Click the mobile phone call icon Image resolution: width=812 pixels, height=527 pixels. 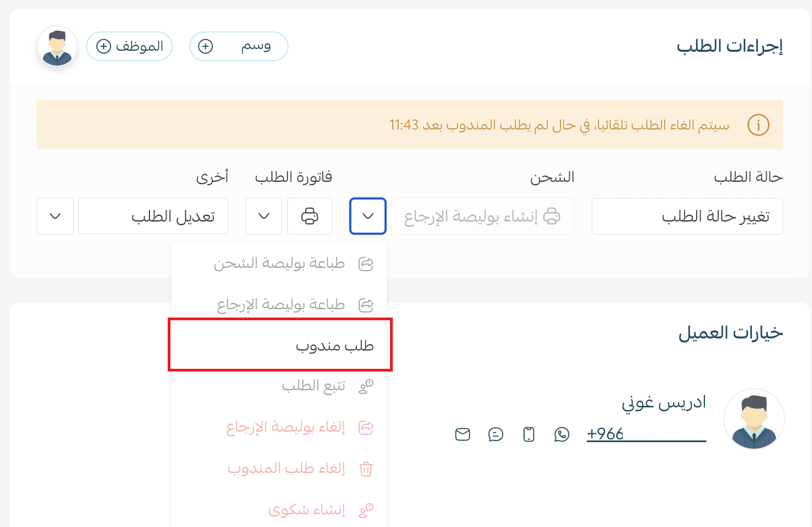528,434
